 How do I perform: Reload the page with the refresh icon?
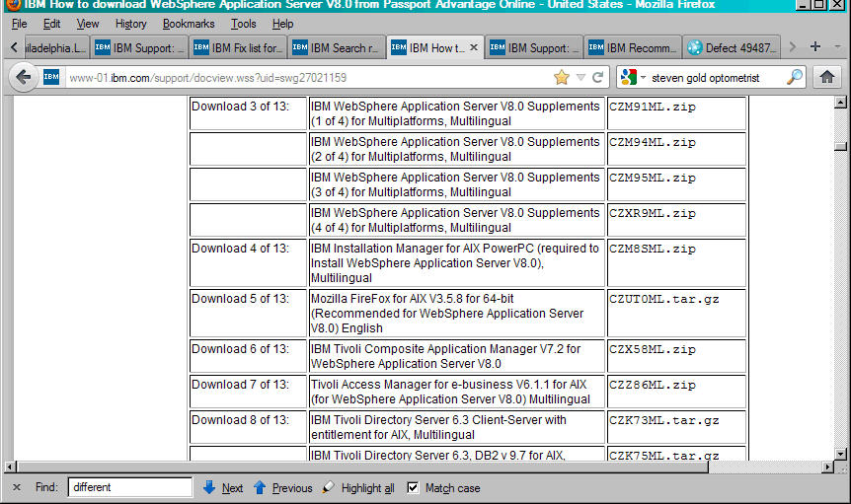pos(597,78)
